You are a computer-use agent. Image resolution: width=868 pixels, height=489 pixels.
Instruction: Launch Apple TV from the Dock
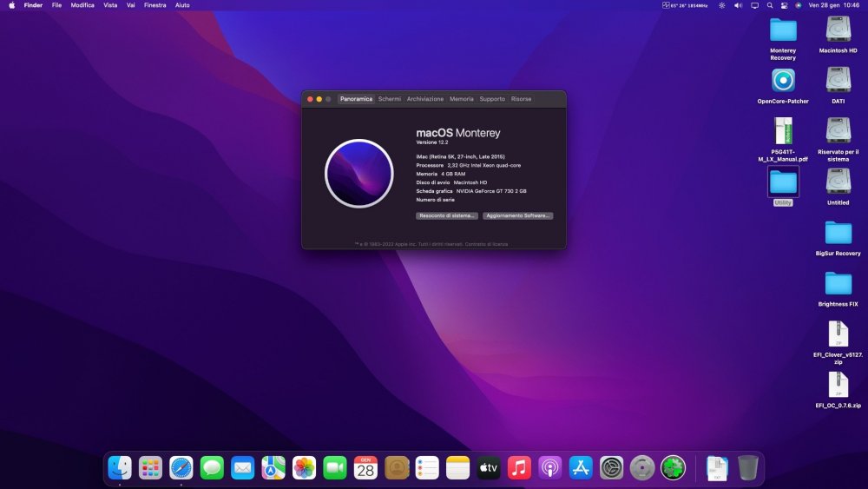click(x=488, y=468)
